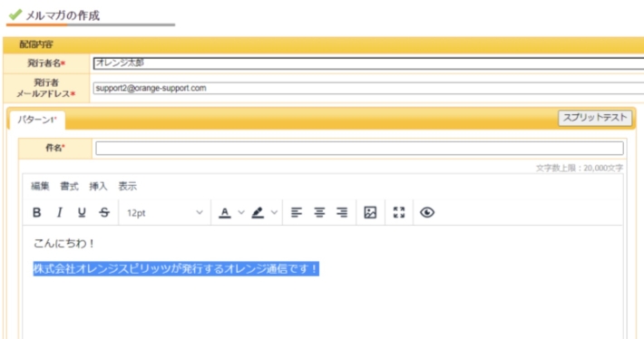
Task: Apply the highlight color marker
Action: click(258, 212)
